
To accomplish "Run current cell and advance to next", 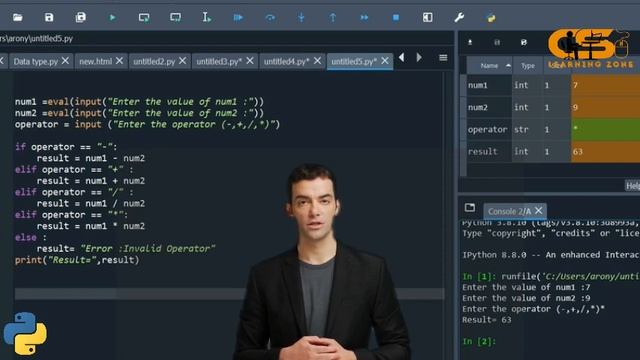I will [x=176, y=18].
